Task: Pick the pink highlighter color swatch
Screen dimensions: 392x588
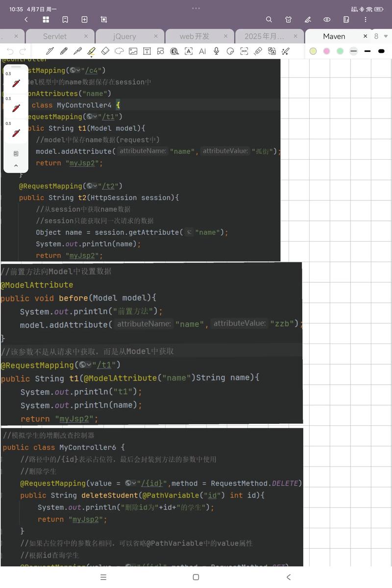Action: [x=327, y=51]
